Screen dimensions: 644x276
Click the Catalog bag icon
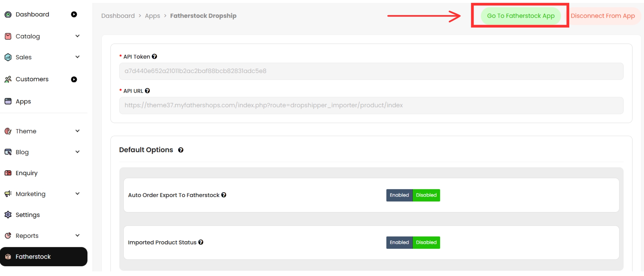(x=8, y=36)
